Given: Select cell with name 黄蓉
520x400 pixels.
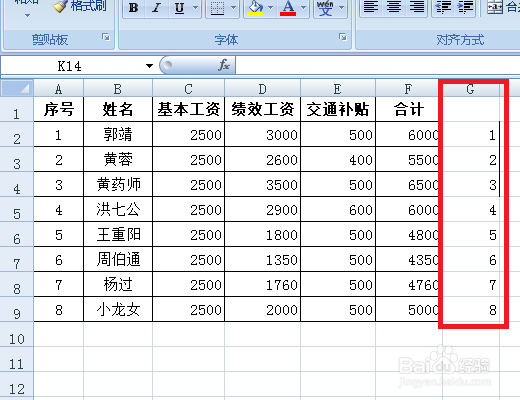Looking at the screenshot, I should coord(118,159).
